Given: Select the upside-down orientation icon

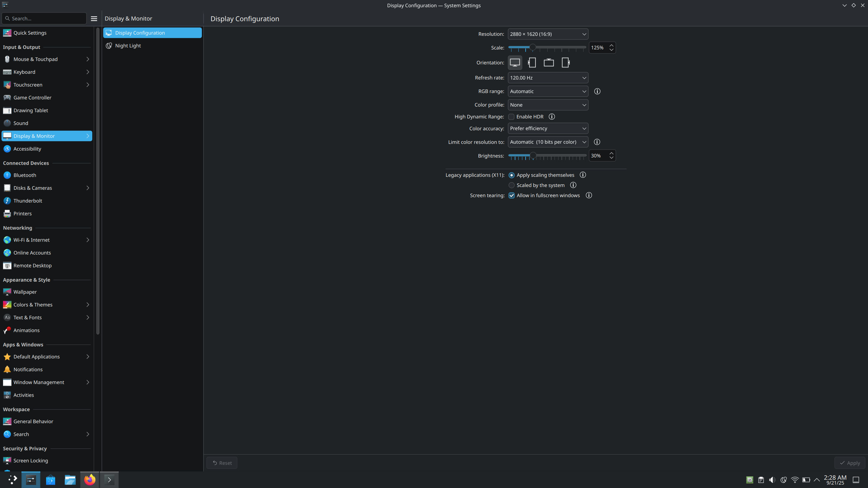Looking at the screenshot, I should pos(549,63).
